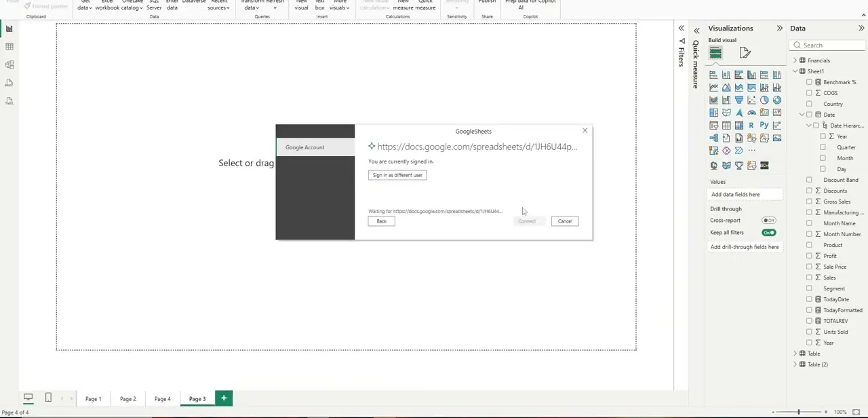Click the zoom slider
868x418 pixels.
pyautogui.click(x=799, y=412)
